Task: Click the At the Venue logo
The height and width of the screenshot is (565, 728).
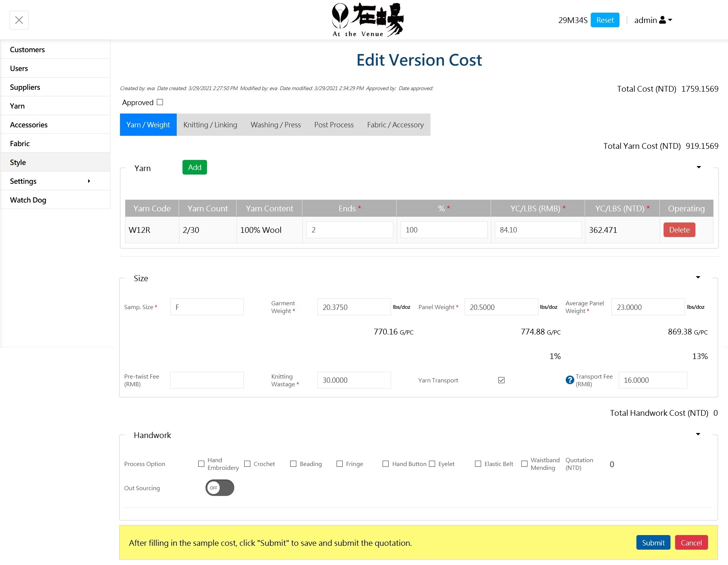Action: (367, 20)
